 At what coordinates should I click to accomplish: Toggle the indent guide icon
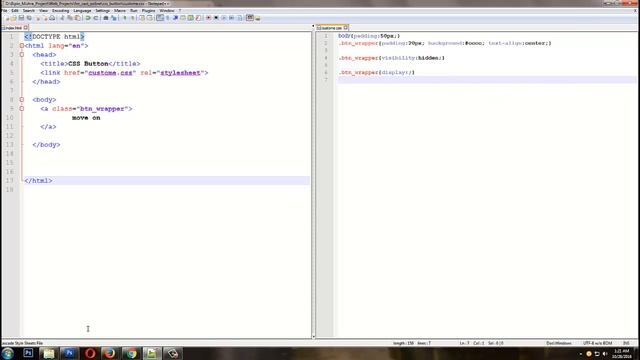coord(175,18)
